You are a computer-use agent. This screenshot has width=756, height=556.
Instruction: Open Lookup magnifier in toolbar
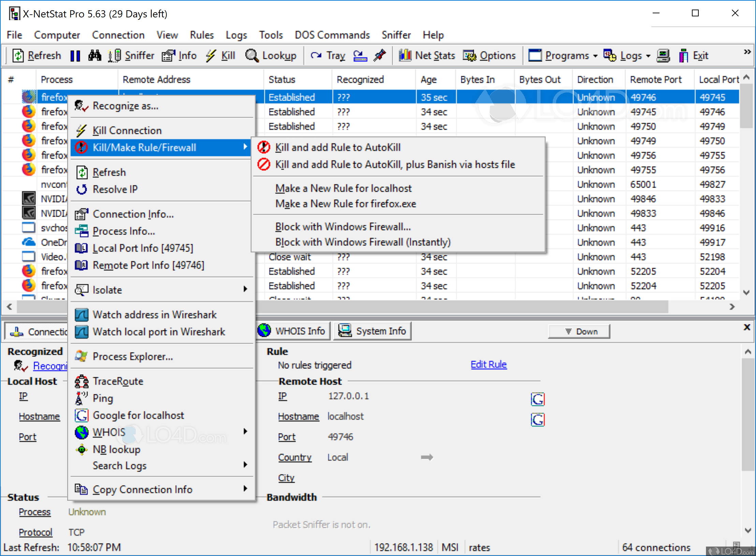pyautogui.click(x=252, y=56)
